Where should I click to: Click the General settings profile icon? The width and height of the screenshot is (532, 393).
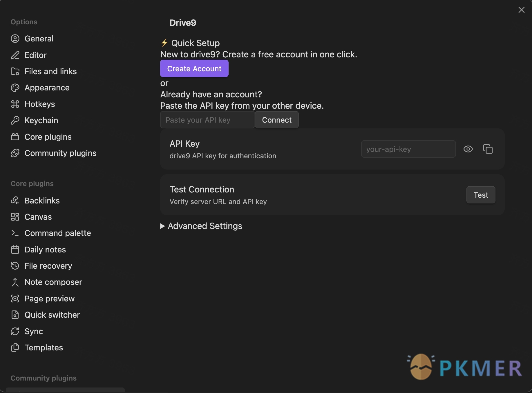(x=15, y=39)
